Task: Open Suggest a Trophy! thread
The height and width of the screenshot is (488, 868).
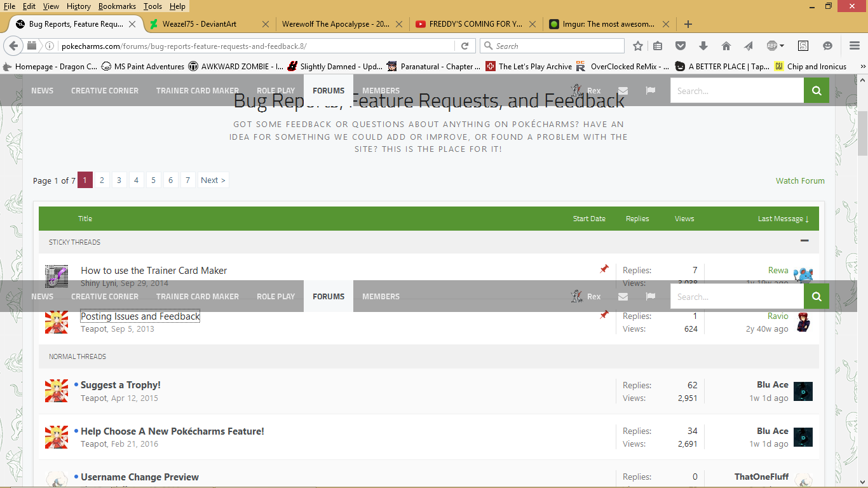Action: [x=121, y=384]
